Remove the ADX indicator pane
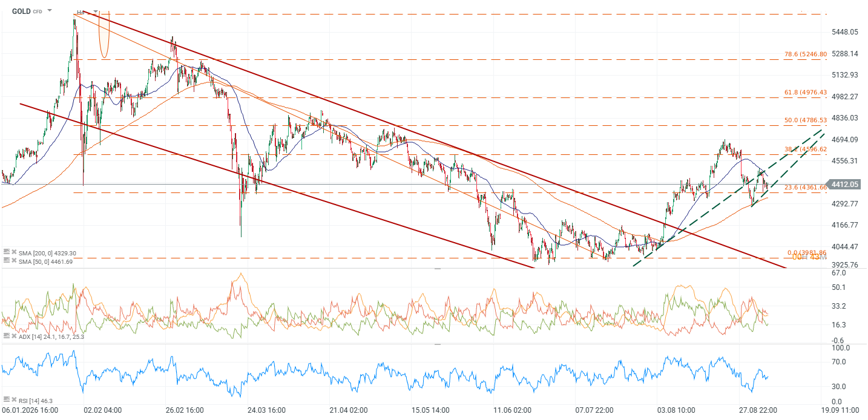This screenshot has width=868, height=420. 13,336
